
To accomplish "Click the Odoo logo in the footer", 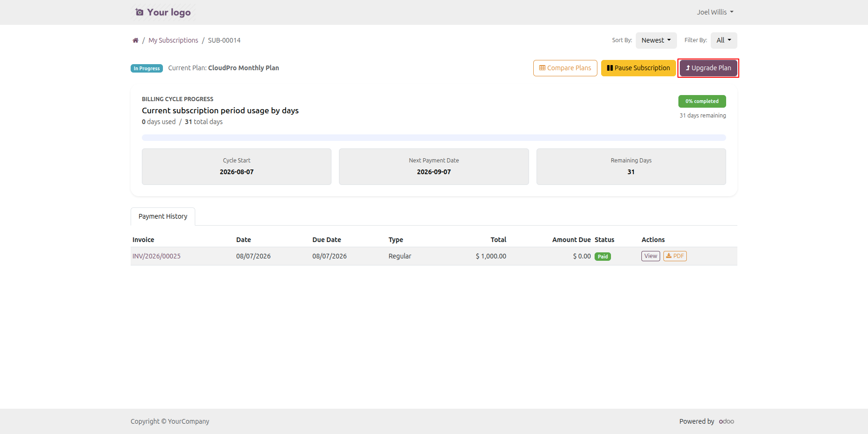I will tap(727, 421).
